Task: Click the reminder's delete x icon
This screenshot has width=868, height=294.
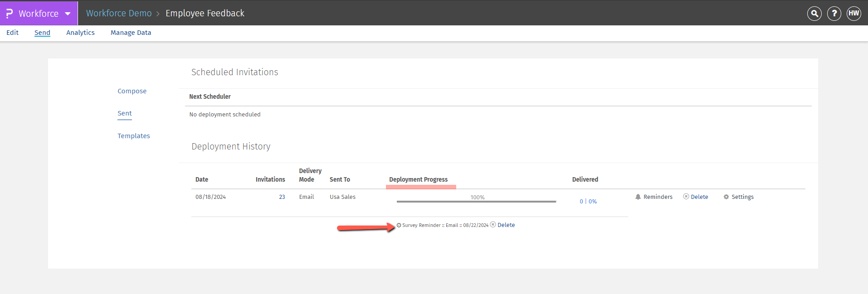Action: (x=493, y=225)
